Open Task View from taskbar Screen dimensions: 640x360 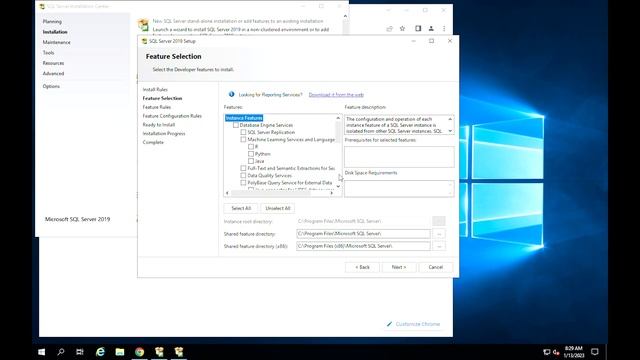coord(80,352)
